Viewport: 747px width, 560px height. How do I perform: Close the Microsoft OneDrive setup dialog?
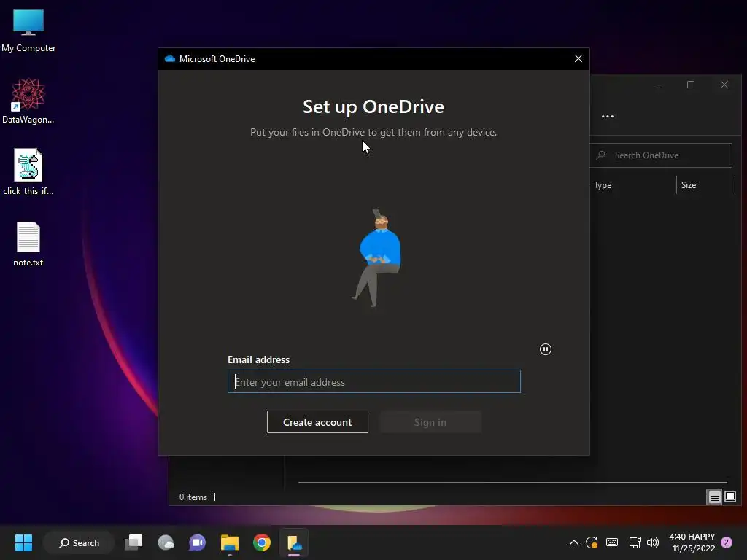[x=578, y=58]
